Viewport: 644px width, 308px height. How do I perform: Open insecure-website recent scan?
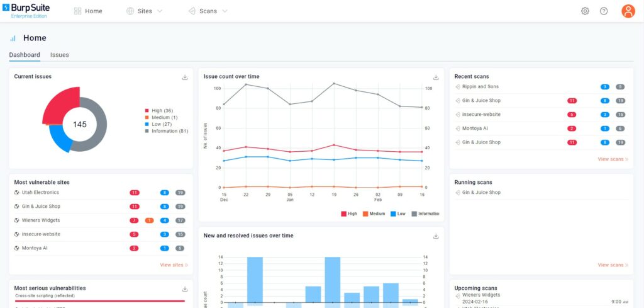tap(481, 115)
